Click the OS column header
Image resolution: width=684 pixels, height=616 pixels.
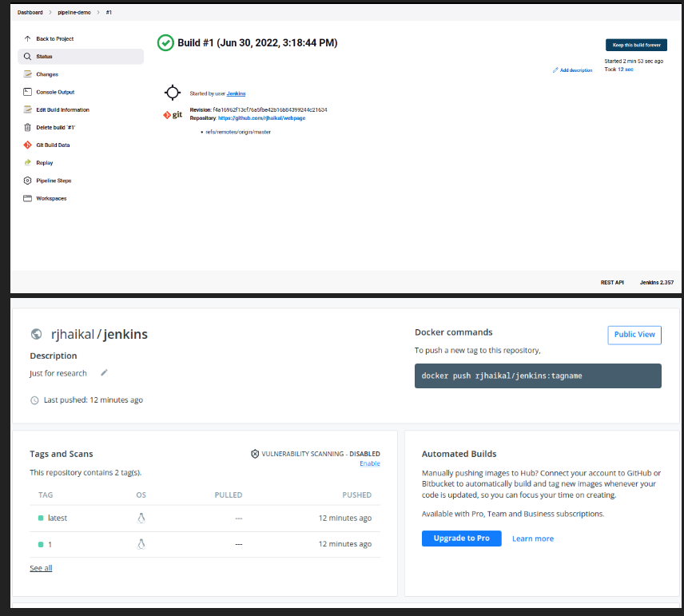click(x=141, y=495)
